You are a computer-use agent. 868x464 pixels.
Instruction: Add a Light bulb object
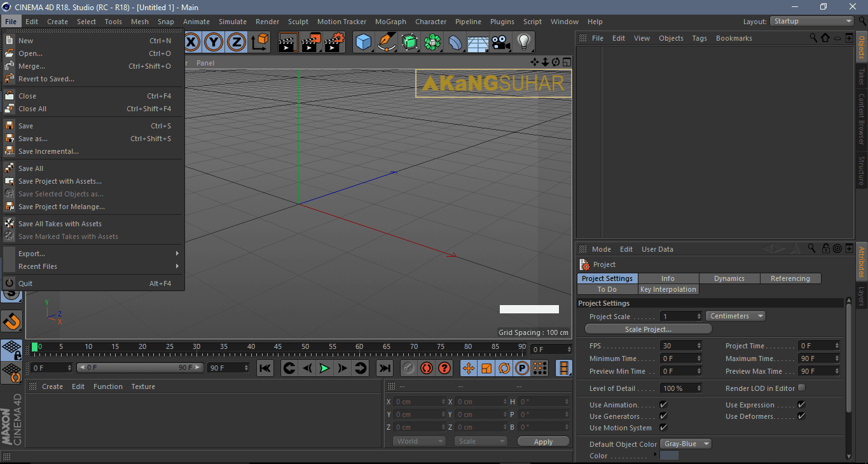pyautogui.click(x=523, y=43)
